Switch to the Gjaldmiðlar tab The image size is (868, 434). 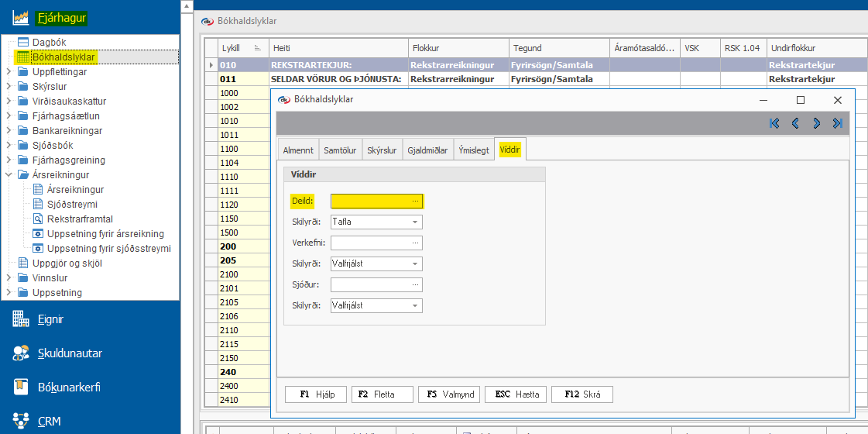point(428,150)
